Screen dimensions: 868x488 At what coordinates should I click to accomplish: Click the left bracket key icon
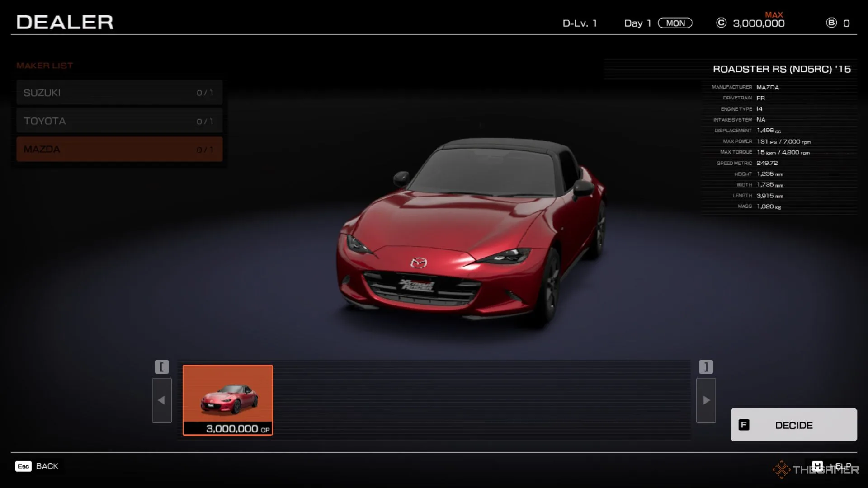coord(162,366)
